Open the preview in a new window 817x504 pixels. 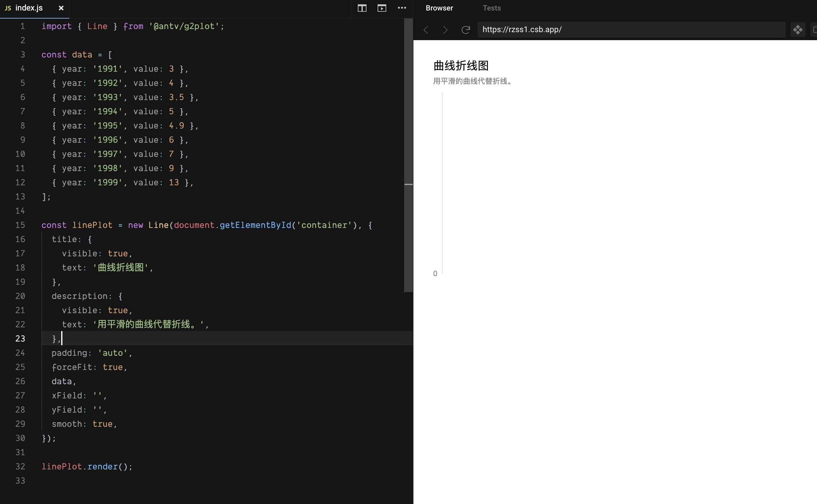point(815,30)
